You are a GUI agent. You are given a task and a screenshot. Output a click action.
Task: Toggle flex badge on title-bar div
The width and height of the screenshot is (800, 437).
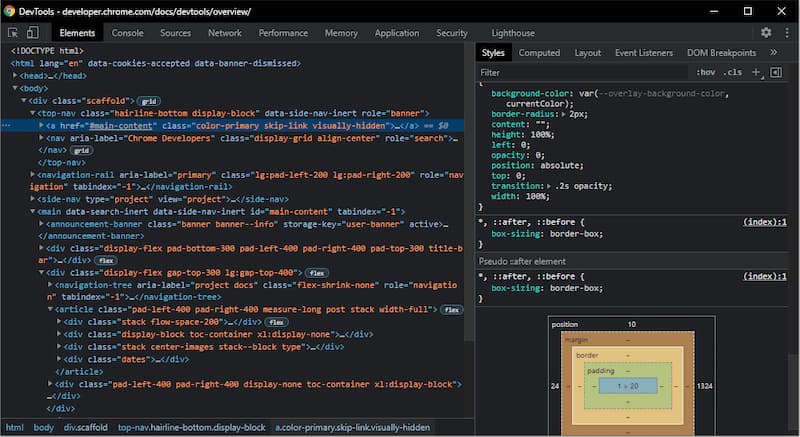pyautogui.click(x=106, y=261)
